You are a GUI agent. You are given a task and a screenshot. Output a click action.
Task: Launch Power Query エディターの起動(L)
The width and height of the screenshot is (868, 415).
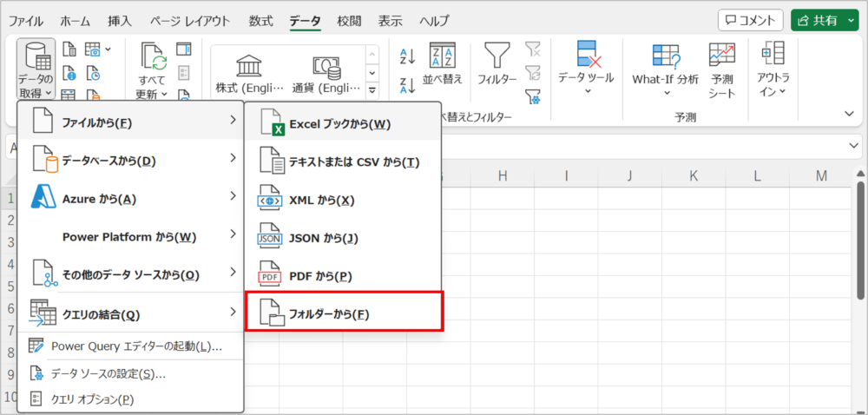click(x=131, y=346)
